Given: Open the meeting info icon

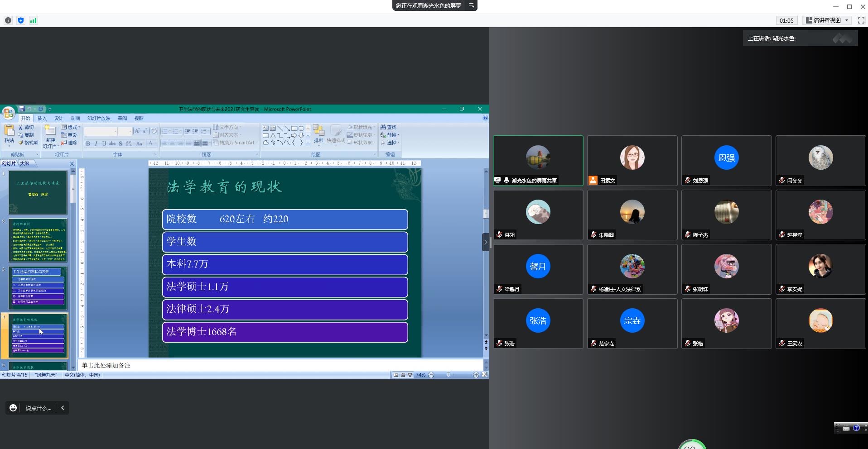Looking at the screenshot, I should pyautogui.click(x=8, y=20).
